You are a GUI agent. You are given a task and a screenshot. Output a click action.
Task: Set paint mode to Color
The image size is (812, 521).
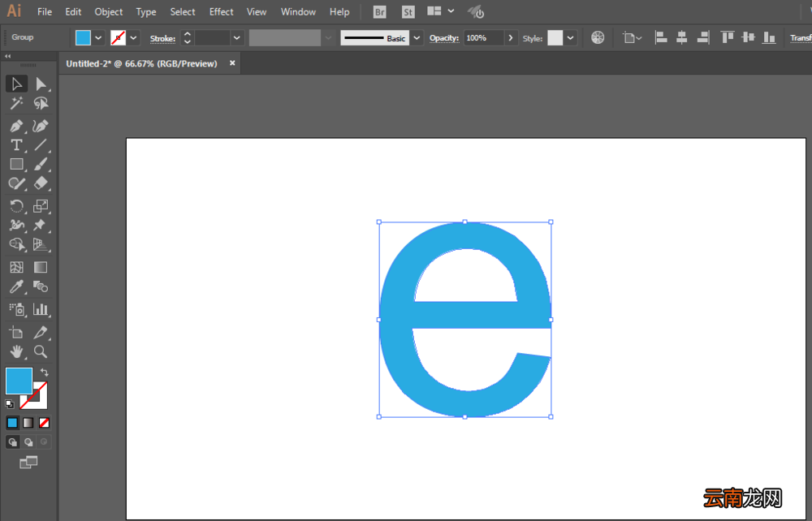tap(12, 423)
